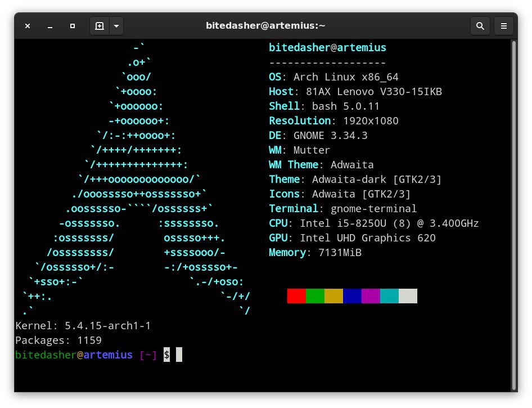This screenshot has height=408, width=532.
Task: Close the terminal window
Action: click(x=28, y=26)
